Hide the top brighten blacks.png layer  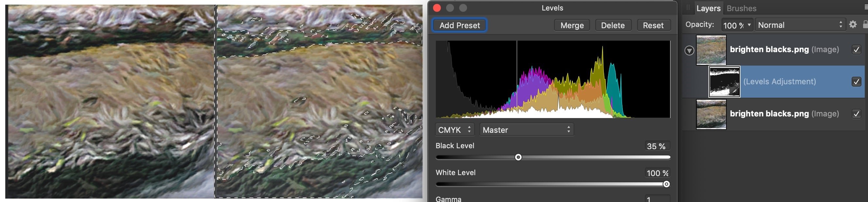coord(856,50)
